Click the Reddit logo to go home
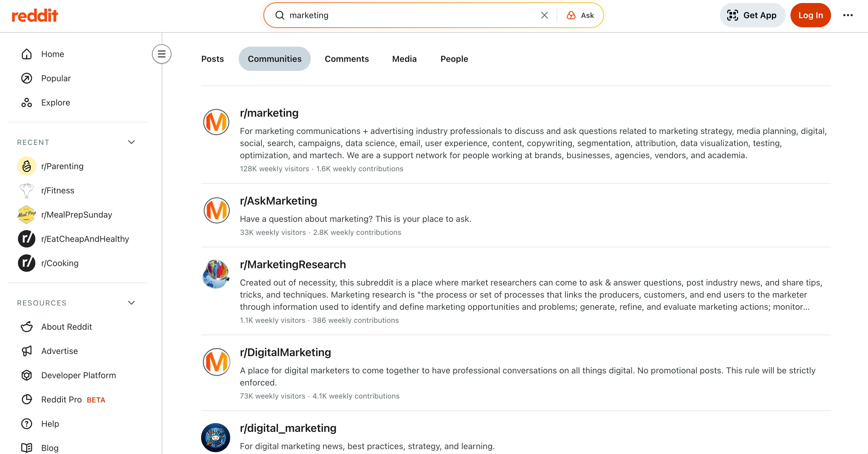The width and height of the screenshot is (868, 454). (35, 15)
